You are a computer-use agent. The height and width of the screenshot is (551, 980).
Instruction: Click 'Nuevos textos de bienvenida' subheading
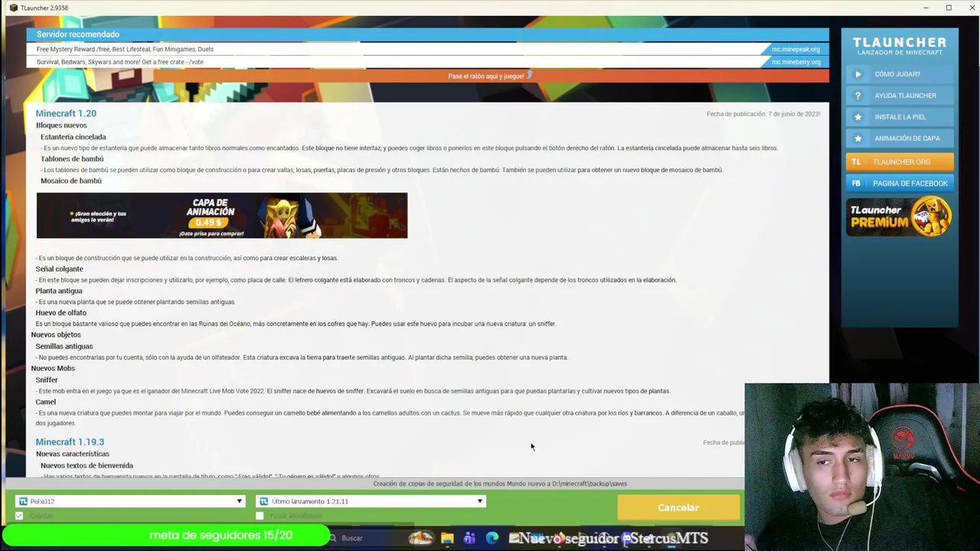point(87,465)
